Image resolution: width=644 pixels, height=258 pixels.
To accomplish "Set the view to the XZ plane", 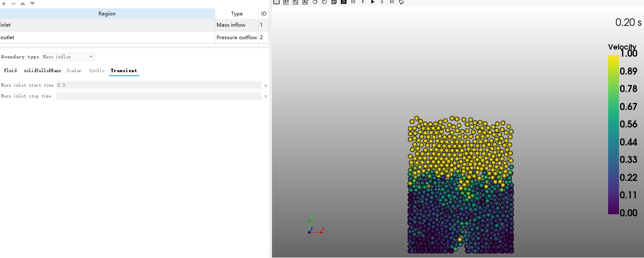I will click(x=305, y=2).
